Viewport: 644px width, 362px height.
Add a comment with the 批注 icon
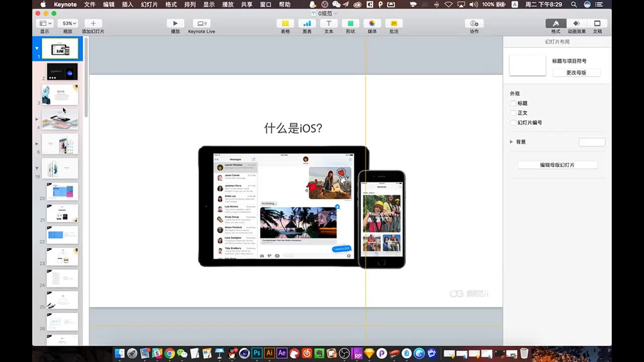tap(393, 23)
